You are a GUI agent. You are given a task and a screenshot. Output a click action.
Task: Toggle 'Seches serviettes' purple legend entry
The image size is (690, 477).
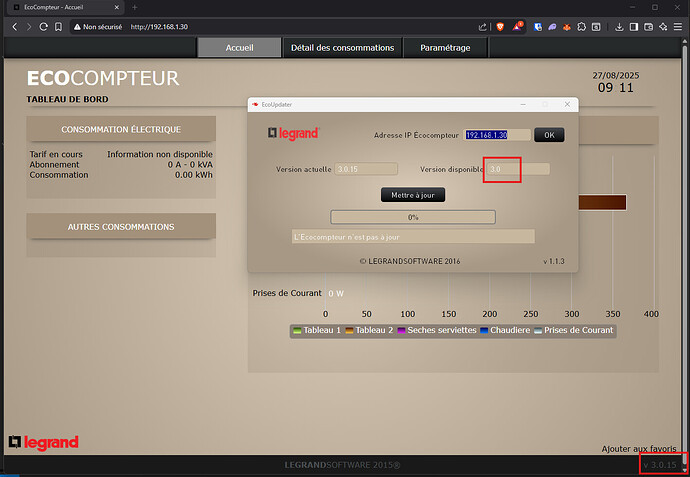(x=402, y=330)
